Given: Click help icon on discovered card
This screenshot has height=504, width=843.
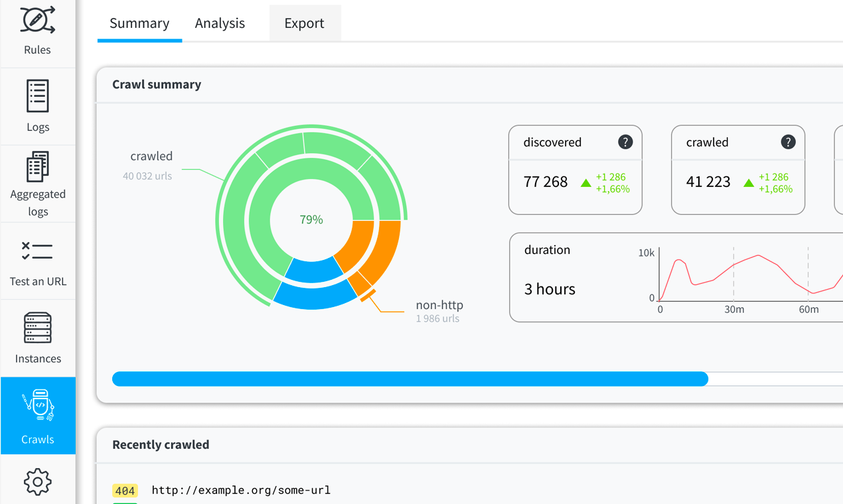Looking at the screenshot, I should tap(625, 142).
